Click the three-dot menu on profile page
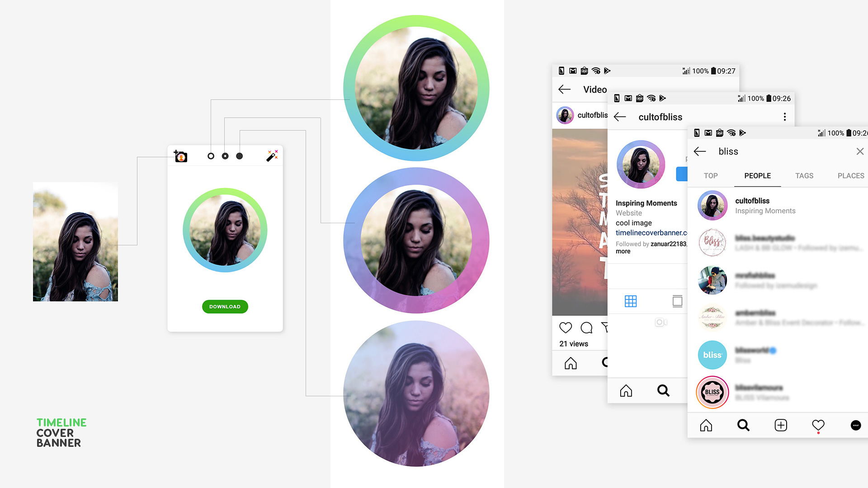The image size is (868, 488). tap(785, 117)
